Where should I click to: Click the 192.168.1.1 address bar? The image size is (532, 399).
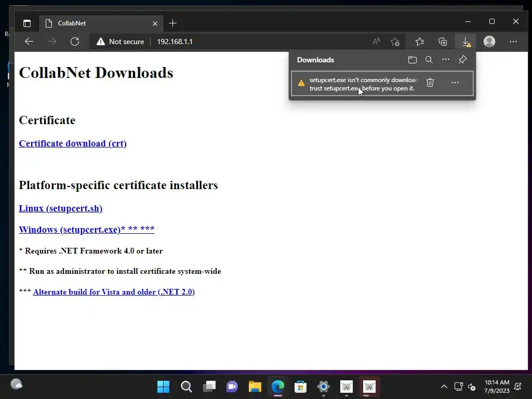175,42
